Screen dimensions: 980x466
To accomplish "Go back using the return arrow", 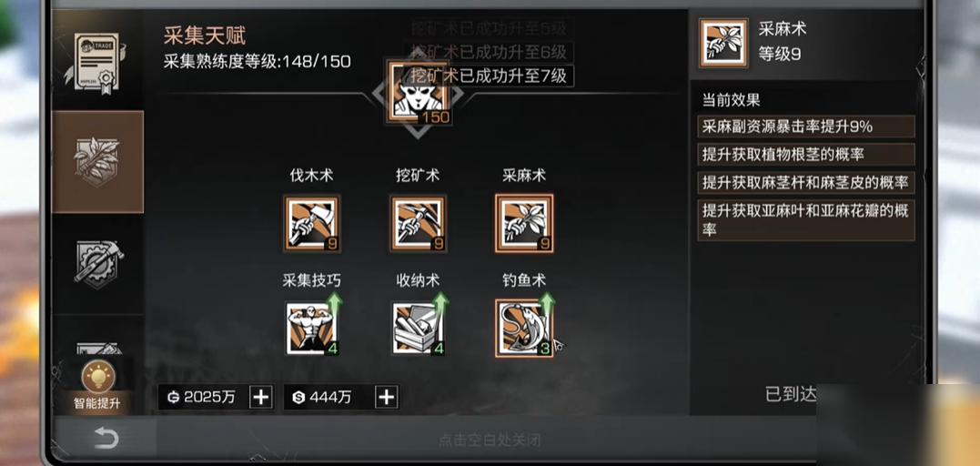I will 106,438.
